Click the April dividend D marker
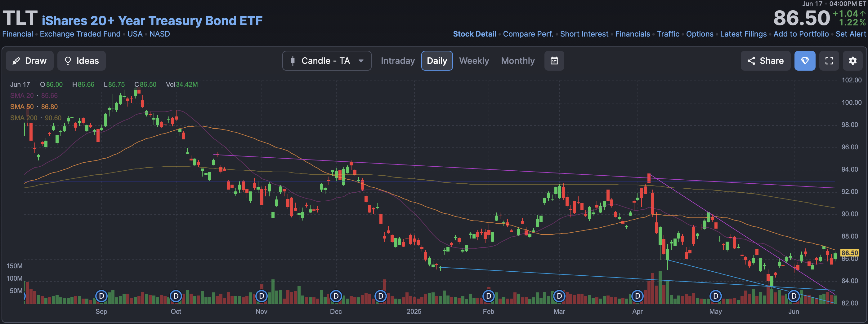 tap(638, 296)
